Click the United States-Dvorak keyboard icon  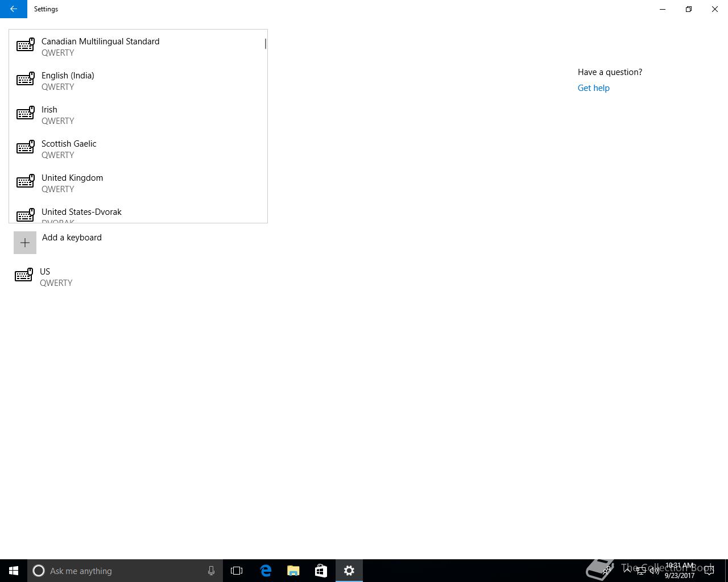(25, 215)
